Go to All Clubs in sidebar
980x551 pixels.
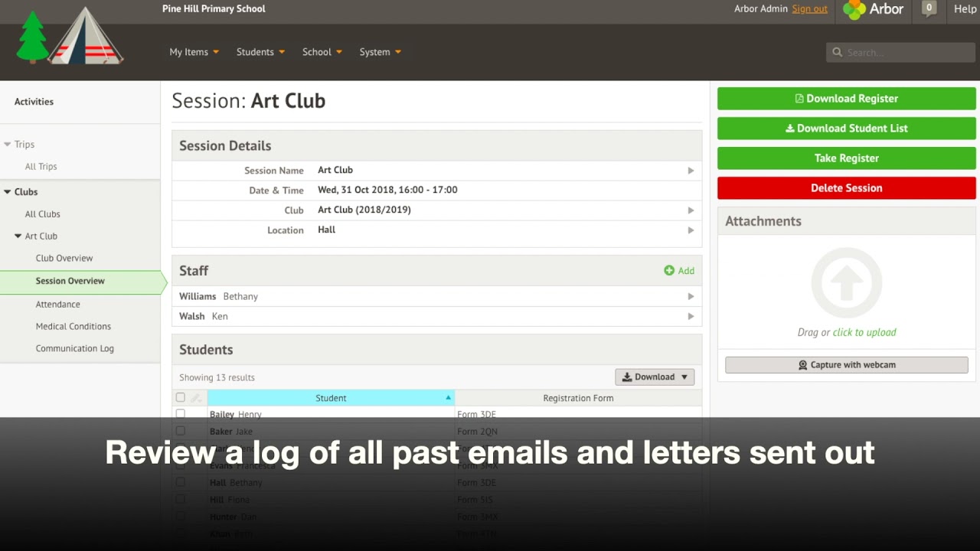(x=42, y=214)
